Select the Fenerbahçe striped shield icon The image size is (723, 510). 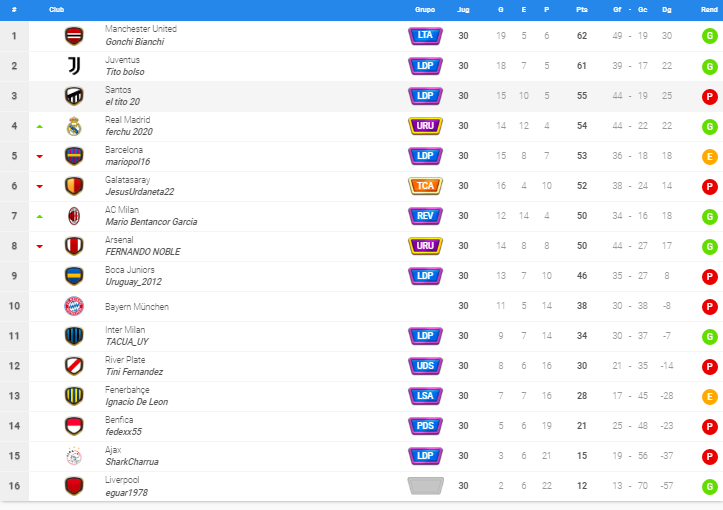point(74,396)
